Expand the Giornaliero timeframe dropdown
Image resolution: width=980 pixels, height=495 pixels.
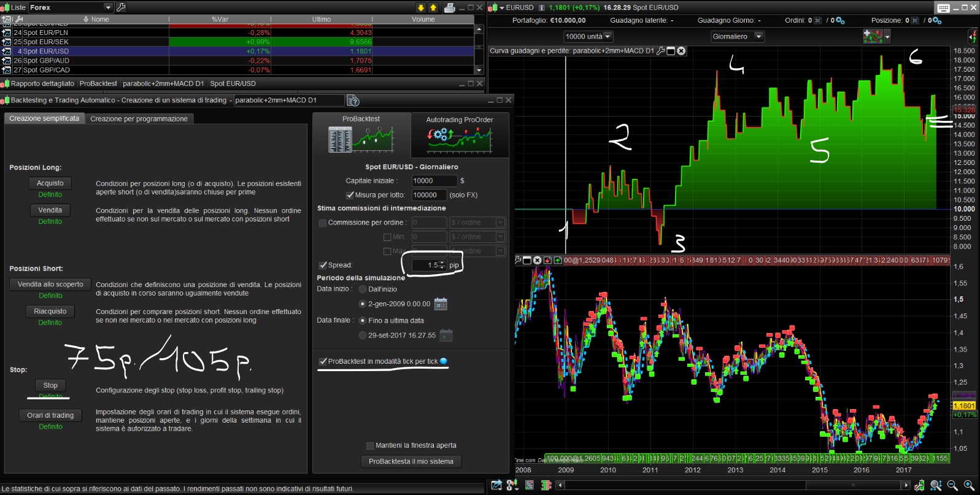tap(758, 37)
